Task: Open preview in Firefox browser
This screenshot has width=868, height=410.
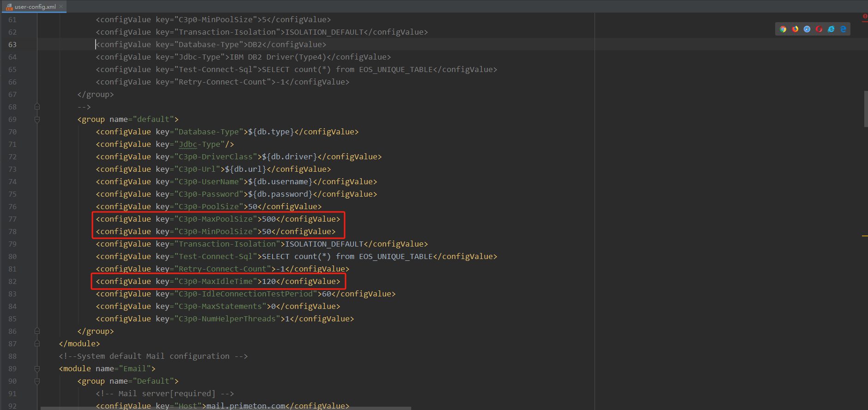Action: [x=795, y=29]
